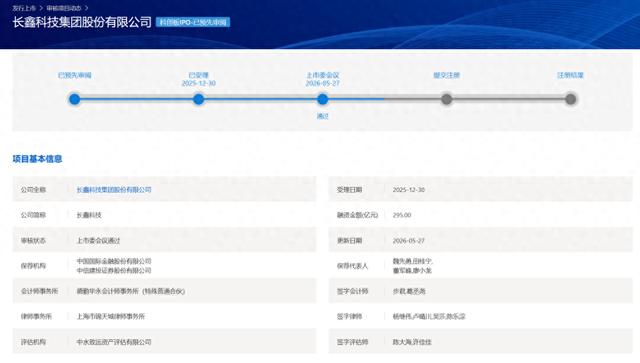This screenshot has width=640, height=363.
Task: Open the 审核项目动态 breadcrumb link
Action: point(64,8)
